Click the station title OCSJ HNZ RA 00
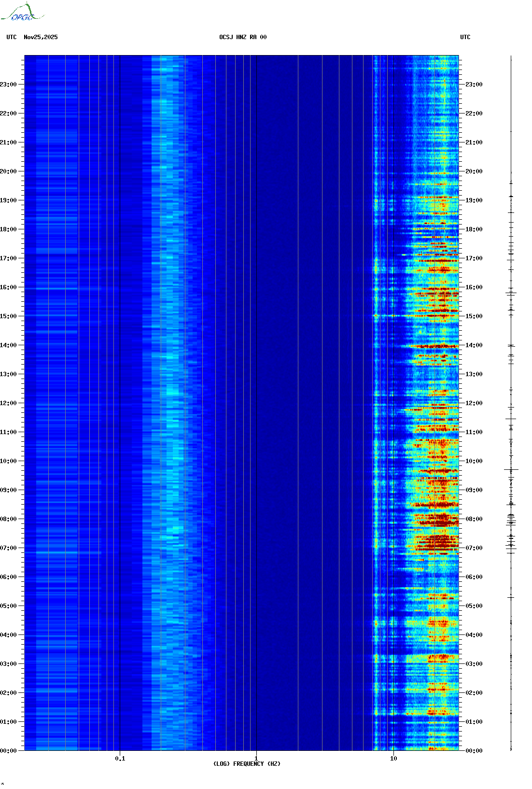 [243, 37]
